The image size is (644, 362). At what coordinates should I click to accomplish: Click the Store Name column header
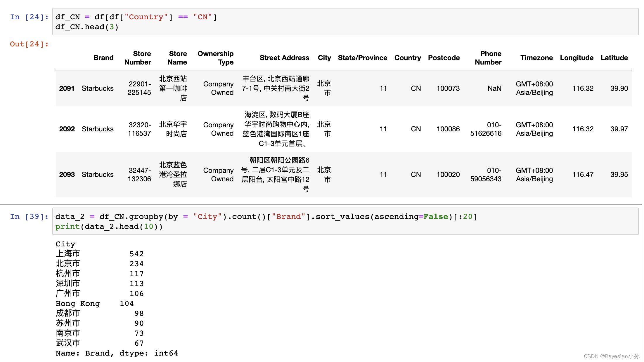point(177,58)
